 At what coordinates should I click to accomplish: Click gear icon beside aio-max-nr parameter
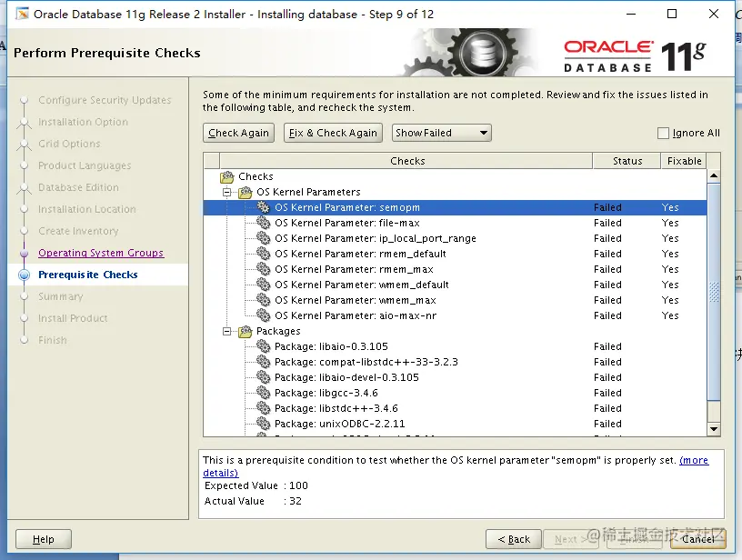[x=263, y=315]
